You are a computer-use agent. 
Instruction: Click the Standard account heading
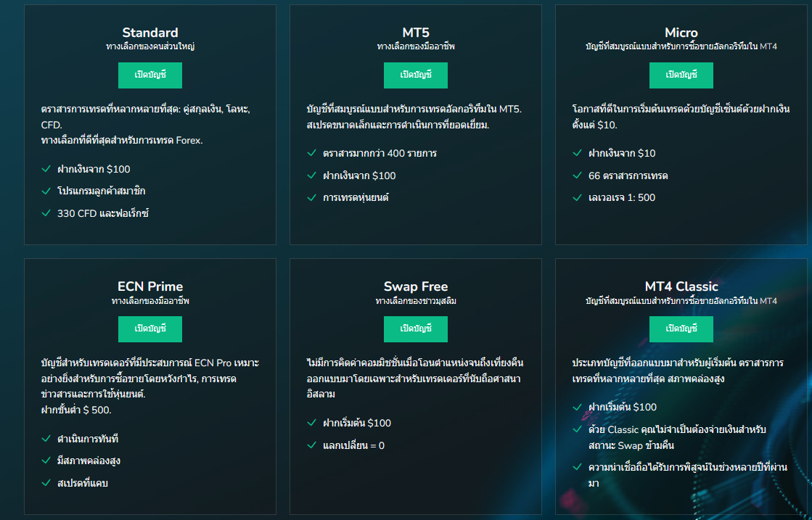(150, 33)
